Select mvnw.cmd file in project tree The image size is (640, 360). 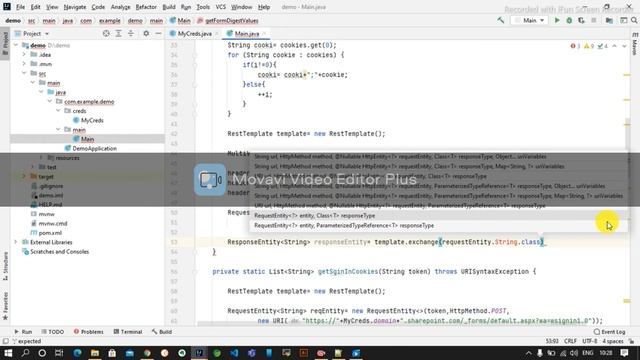(x=53, y=223)
